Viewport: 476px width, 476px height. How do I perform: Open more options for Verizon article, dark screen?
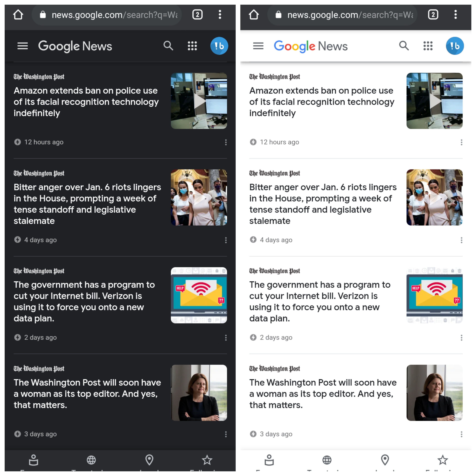[226, 337]
